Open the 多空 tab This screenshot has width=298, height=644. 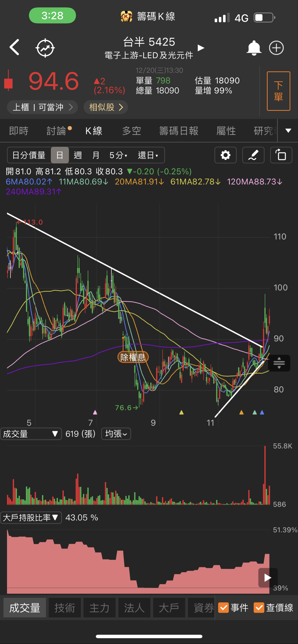132,131
